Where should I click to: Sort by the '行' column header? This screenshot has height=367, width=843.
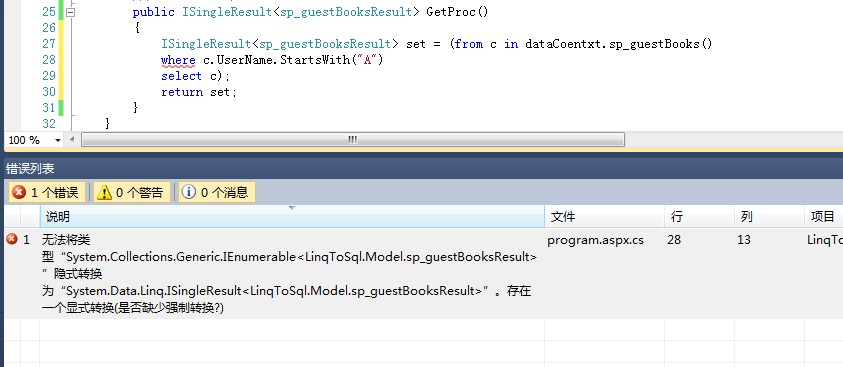[699, 217]
